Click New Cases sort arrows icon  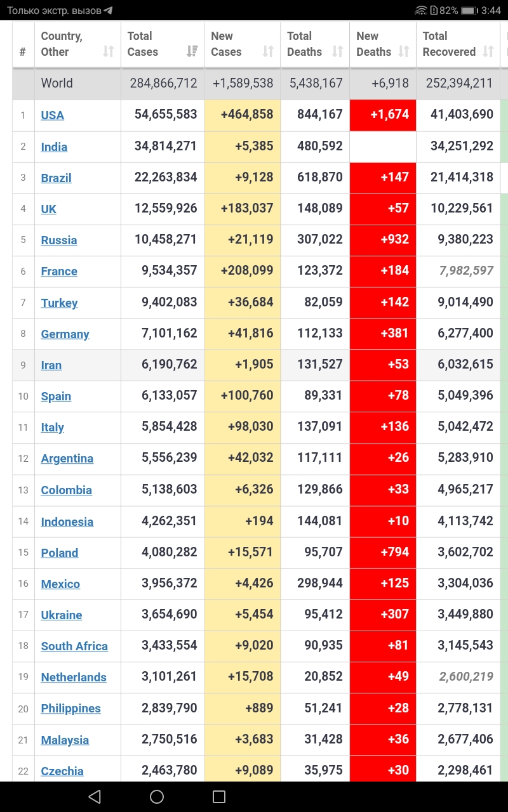click(268, 52)
